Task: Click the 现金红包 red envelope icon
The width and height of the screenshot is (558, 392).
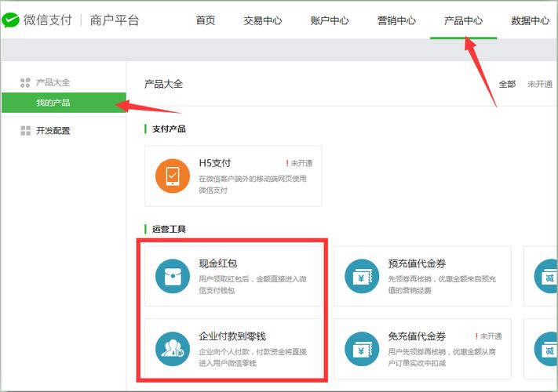Action: tap(172, 276)
